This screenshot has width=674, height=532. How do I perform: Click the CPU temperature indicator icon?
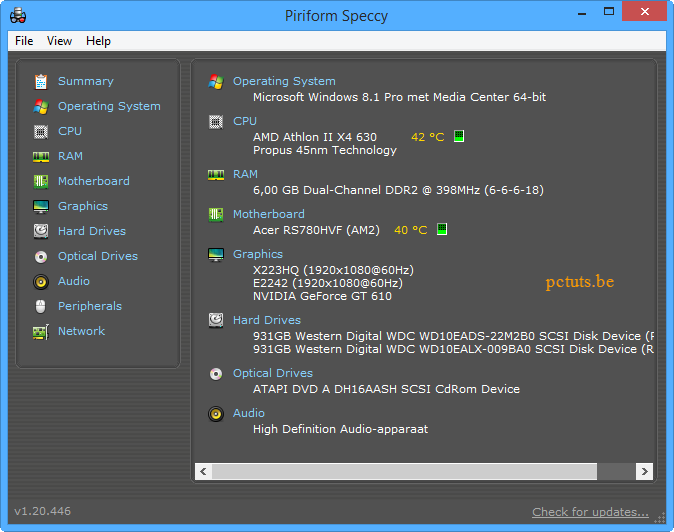coord(459,136)
